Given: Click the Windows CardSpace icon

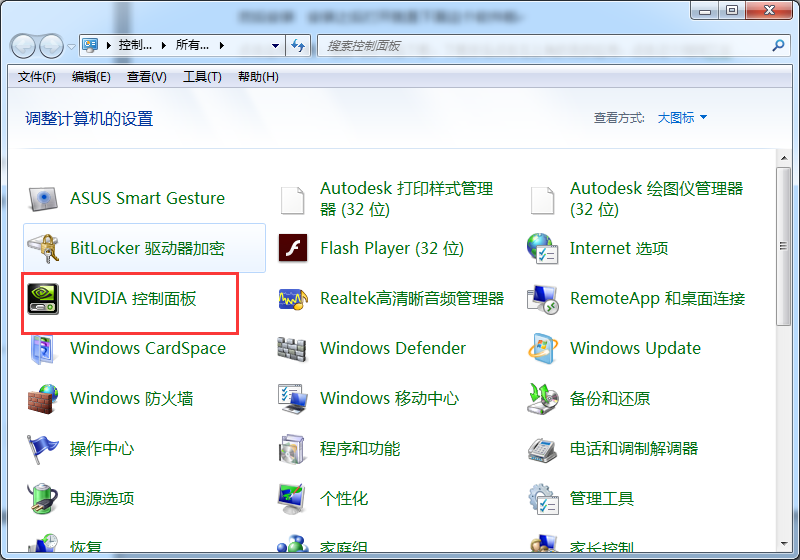Looking at the screenshot, I should (43, 349).
